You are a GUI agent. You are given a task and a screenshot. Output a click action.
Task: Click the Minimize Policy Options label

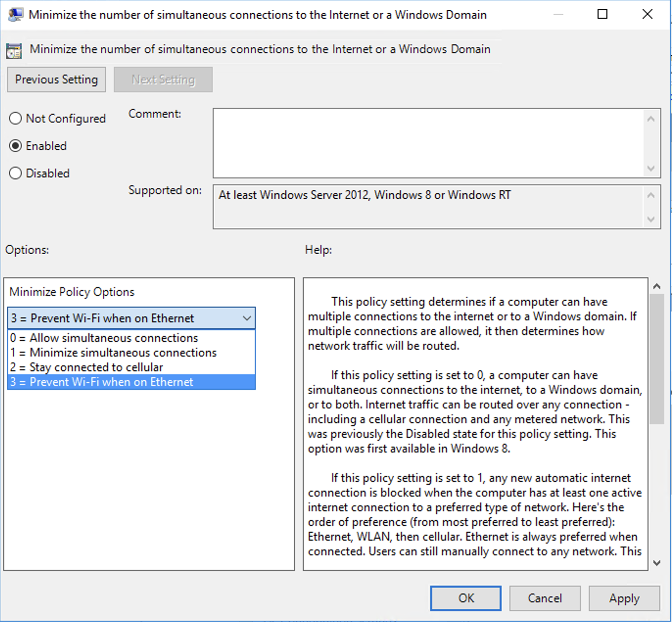[72, 292]
